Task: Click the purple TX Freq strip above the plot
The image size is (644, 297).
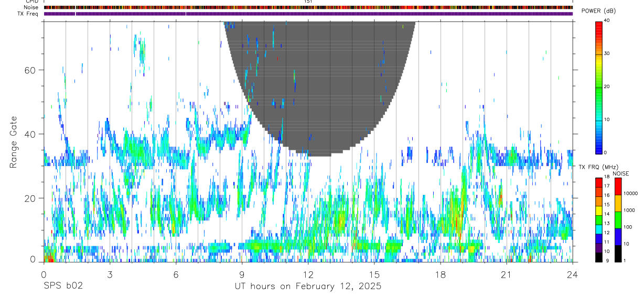Action: (308, 14)
